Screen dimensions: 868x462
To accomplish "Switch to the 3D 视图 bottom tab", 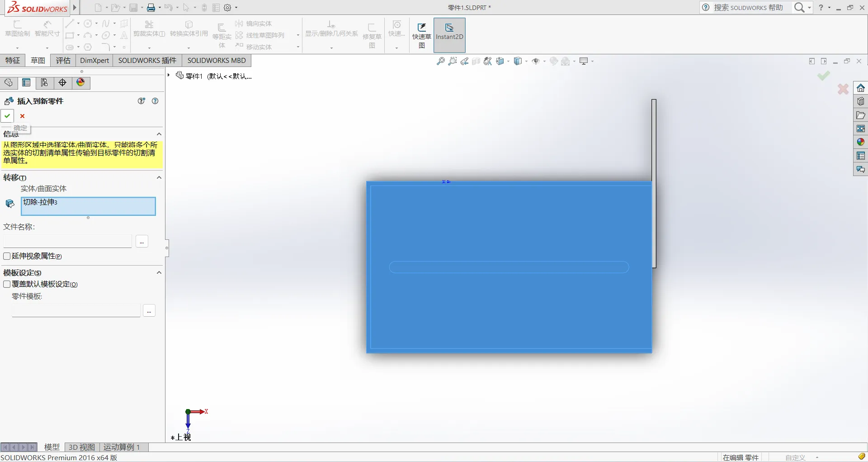I will pos(82,447).
